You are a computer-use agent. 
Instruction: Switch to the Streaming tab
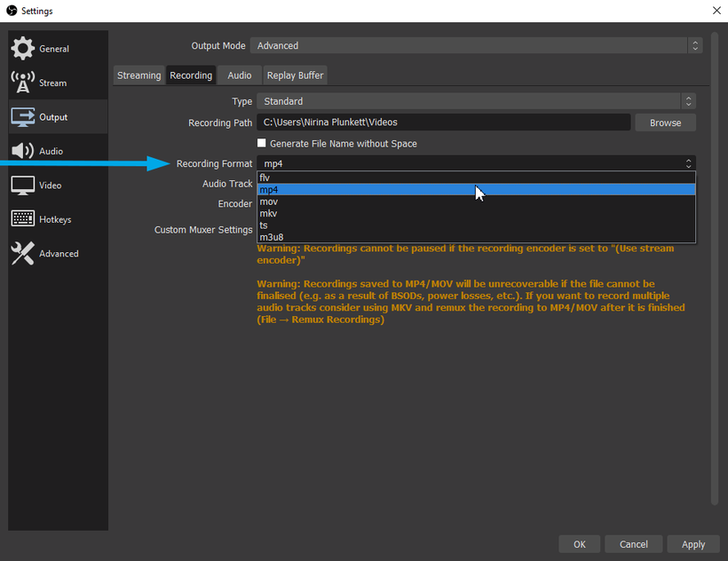[138, 75]
